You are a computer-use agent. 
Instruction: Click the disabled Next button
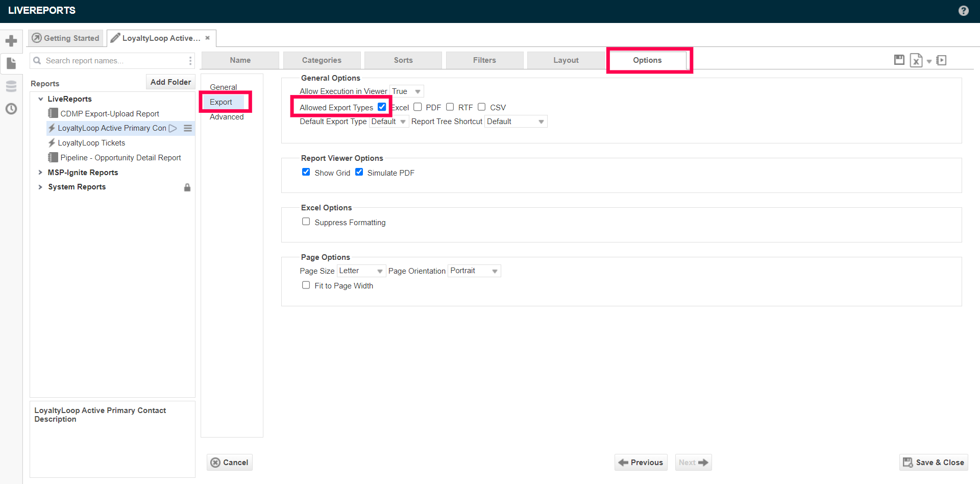tap(693, 463)
